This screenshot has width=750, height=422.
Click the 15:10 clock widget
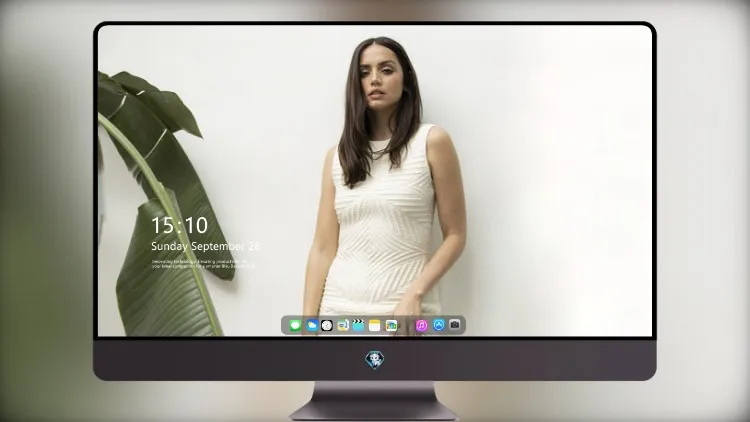pyautogui.click(x=180, y=225)
